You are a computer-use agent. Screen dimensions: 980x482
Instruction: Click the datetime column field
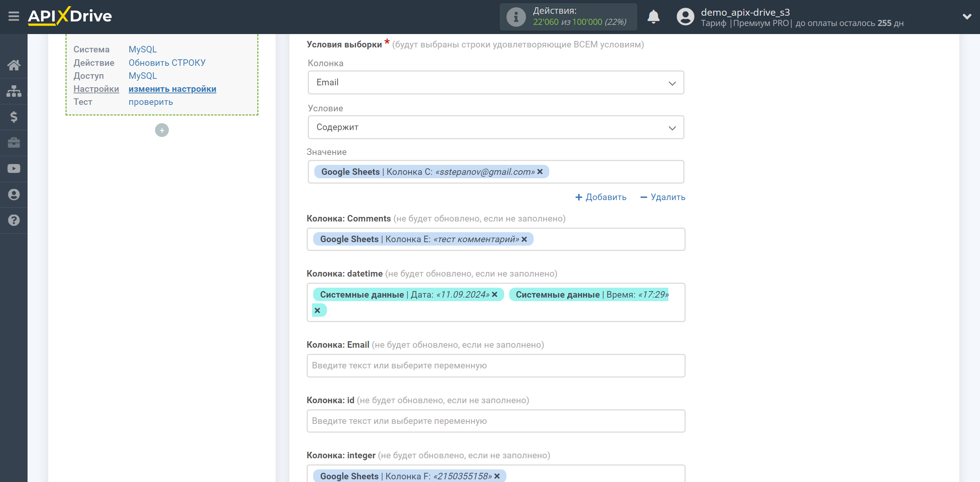click(x=496, y=302)
